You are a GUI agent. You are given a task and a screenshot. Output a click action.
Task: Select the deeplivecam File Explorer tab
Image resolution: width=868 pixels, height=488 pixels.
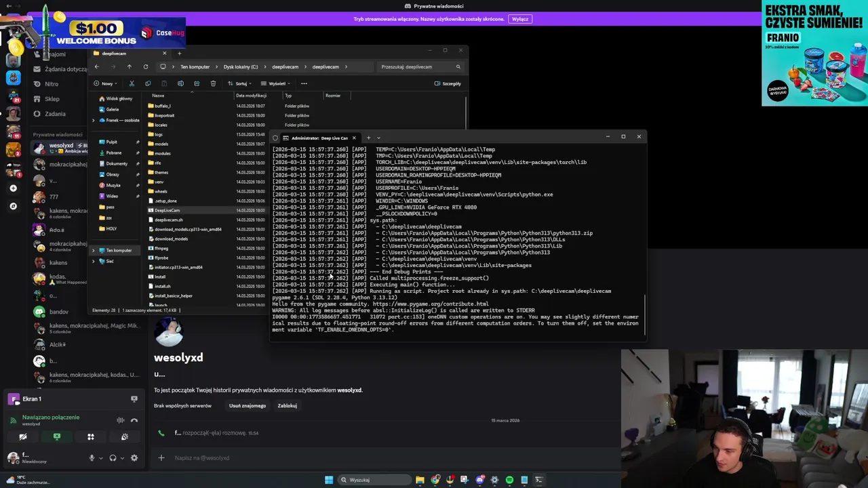tap(129, 53)
